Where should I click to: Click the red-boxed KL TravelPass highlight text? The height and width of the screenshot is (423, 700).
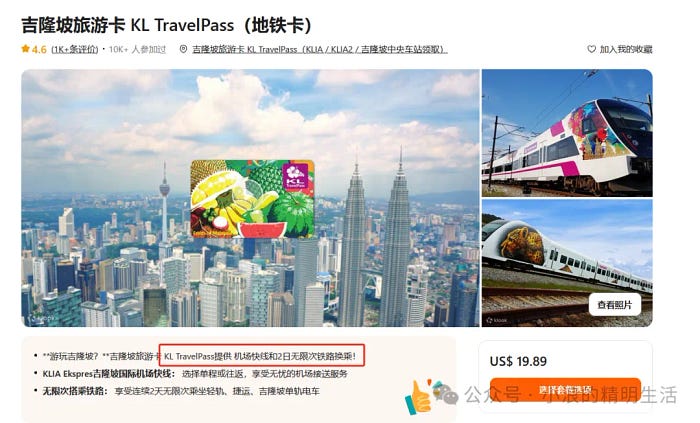[x=262, y=356]
